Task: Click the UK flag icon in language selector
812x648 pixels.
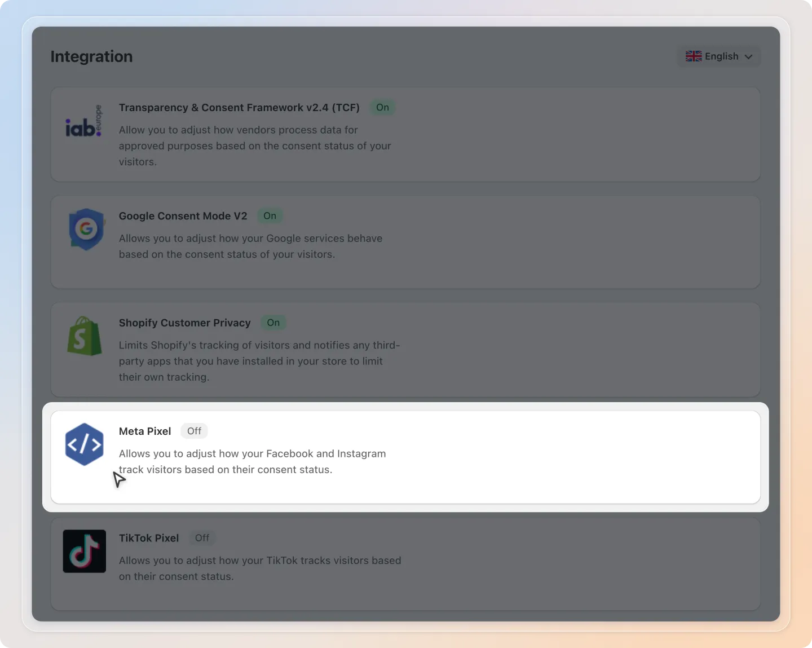Action: (694, 56)
